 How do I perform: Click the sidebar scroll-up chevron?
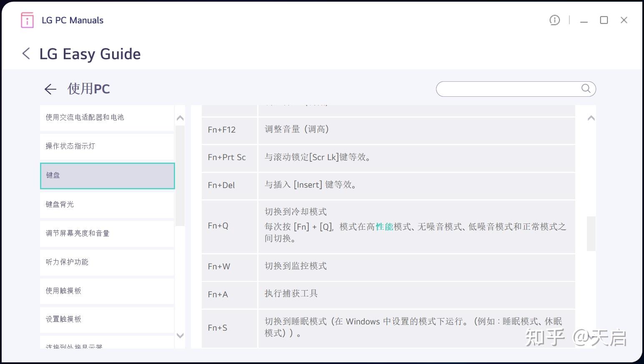[x=180, y=118]
